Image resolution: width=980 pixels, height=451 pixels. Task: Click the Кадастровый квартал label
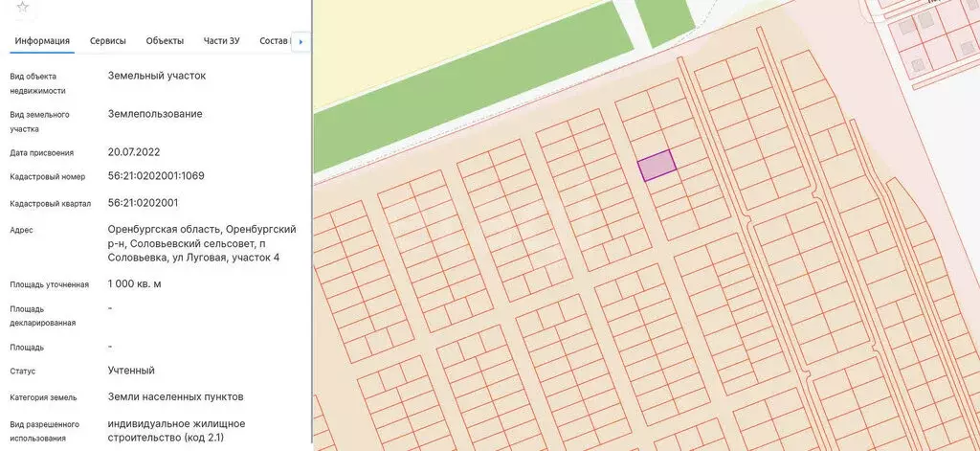pos(51,204)
